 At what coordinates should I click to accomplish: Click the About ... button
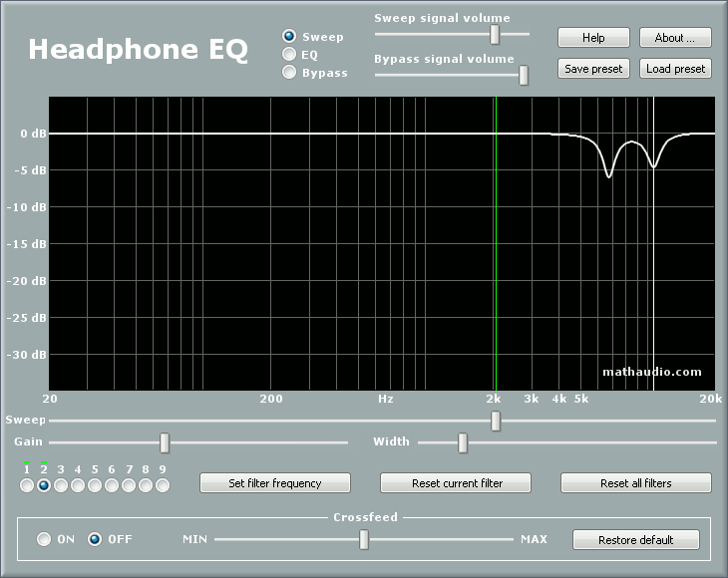pyautogui.click(x=675, y=38)
